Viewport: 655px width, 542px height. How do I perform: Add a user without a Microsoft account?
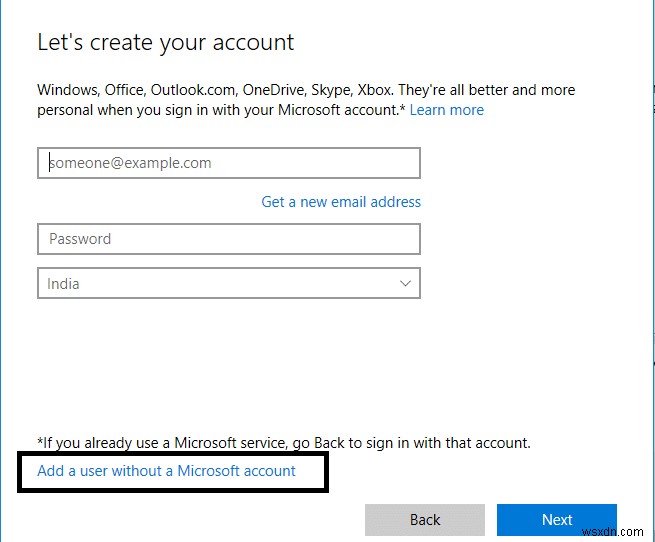tap(166, 470)
